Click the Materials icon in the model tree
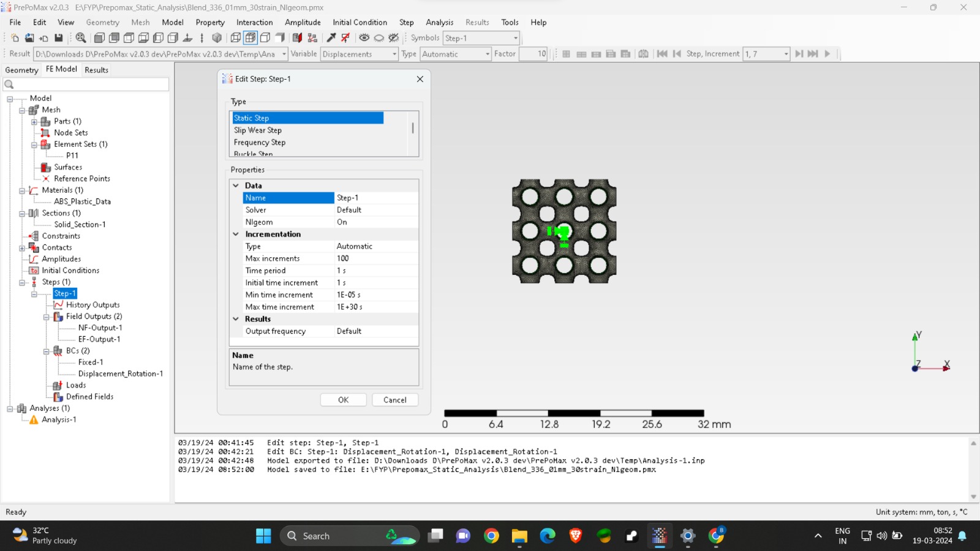 coord(34,190)
